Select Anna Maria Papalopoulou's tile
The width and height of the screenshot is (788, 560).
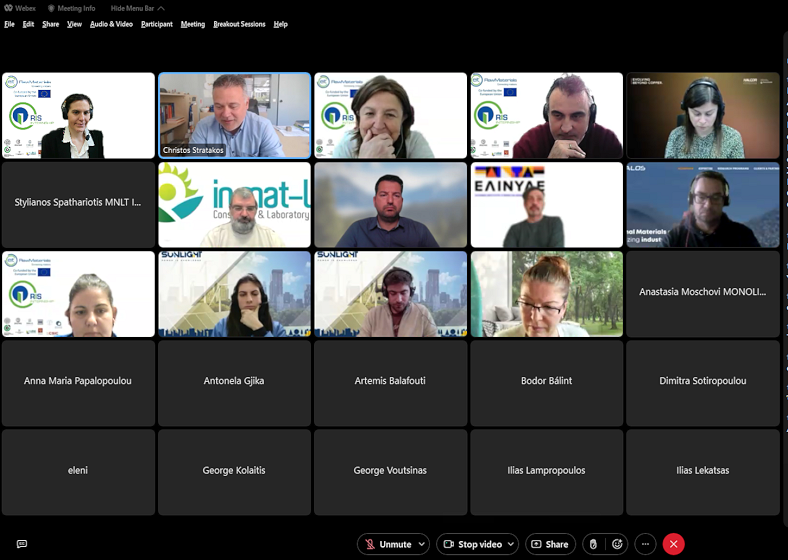tap(78, 382)
